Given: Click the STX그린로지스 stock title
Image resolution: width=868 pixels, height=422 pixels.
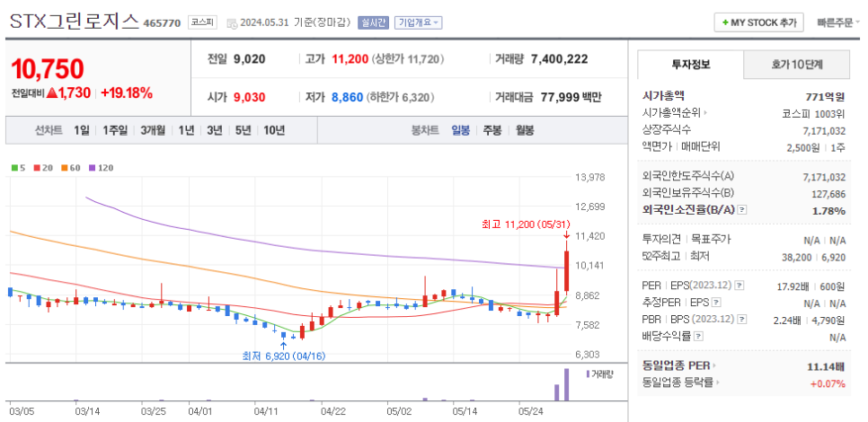Looking at the screenshot, I should pos(74,21).
